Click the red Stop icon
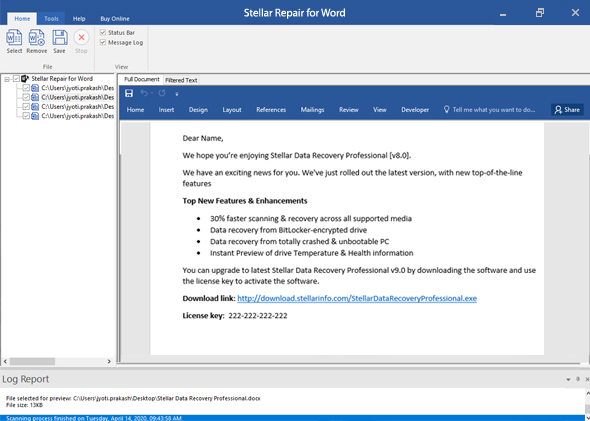 pos(81,38)
